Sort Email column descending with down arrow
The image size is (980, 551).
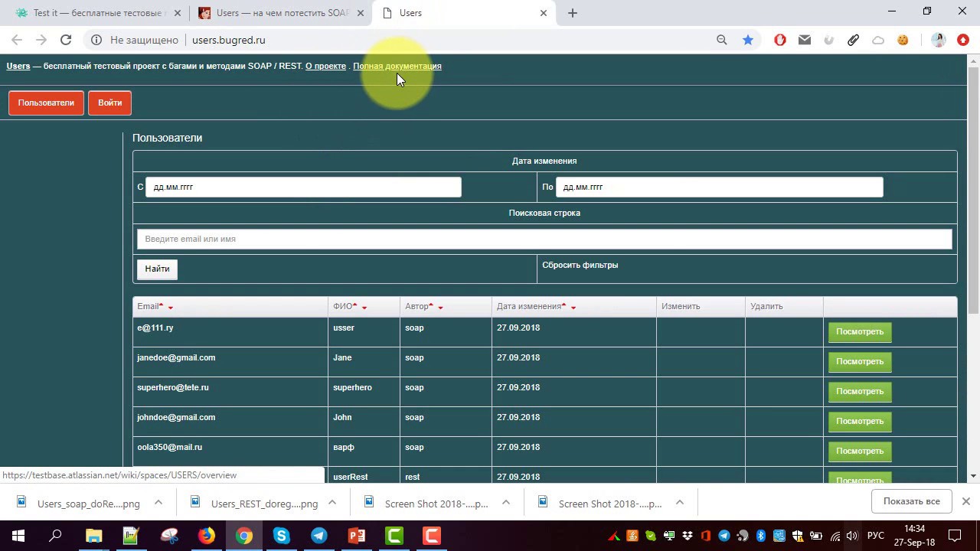tap(171, 308)
